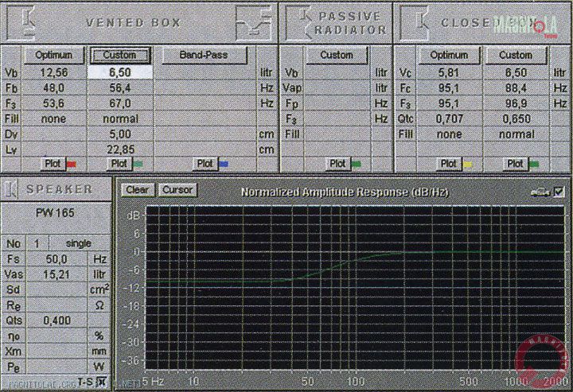Image resolution: width=573 pixels, height=392 pixels.
Task: Click the Closed Box Custom button
Action: (x=516, y=55)
